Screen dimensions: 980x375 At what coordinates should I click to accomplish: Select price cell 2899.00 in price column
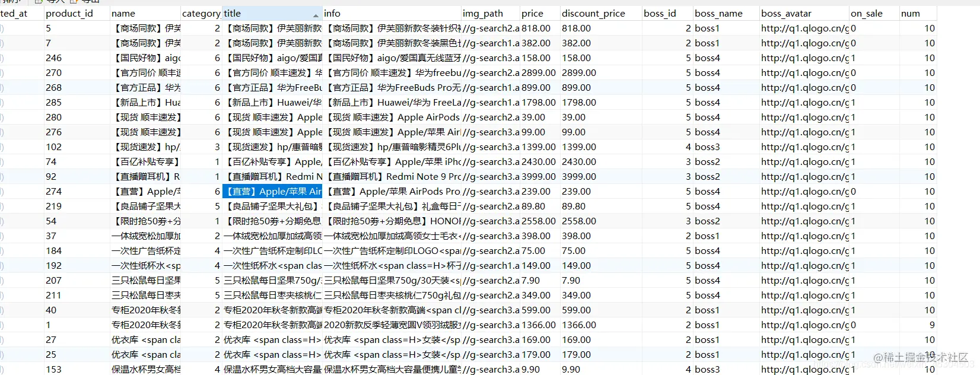click(540, 72)
